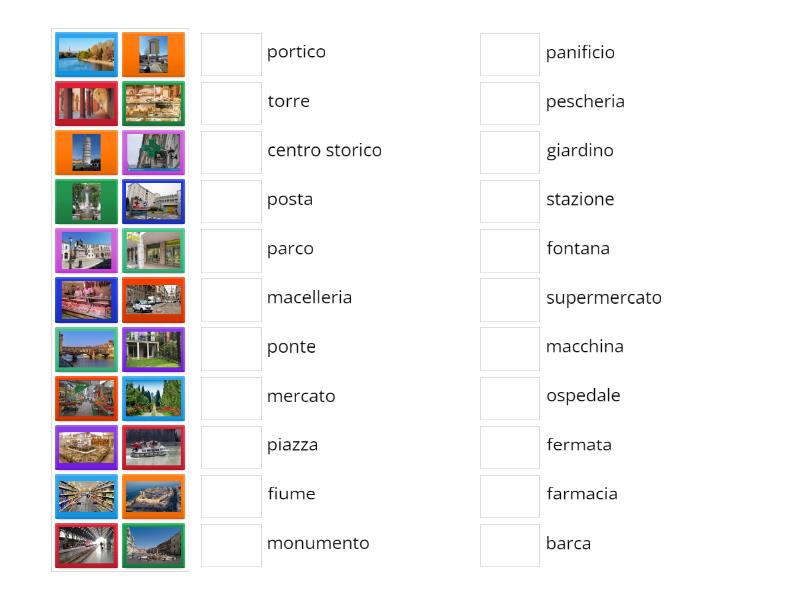This screenshot has height=600, width=800.
Task: Select the word 'stazione'
Action: pyautogui.click(x=580, y=199)
